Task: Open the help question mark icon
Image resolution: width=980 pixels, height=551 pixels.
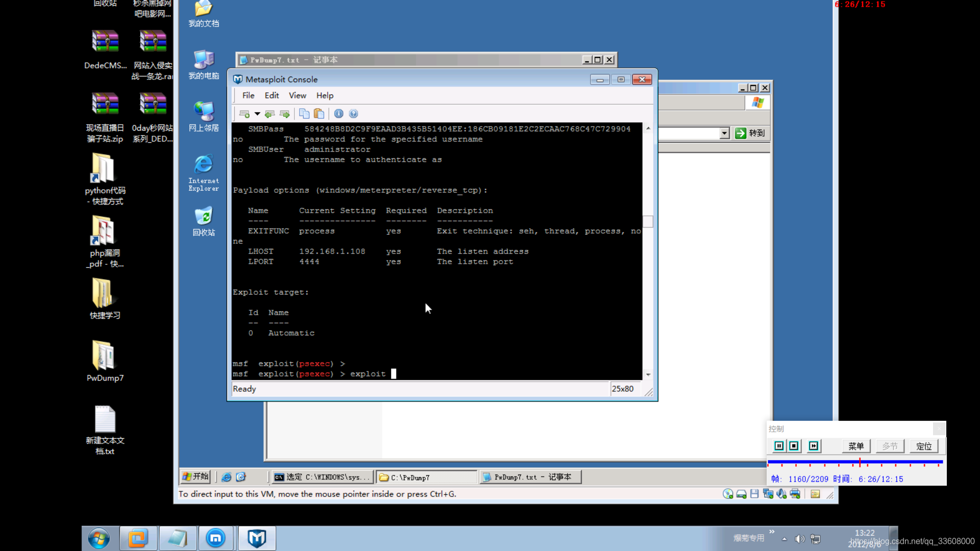Action: pos(353,114)
